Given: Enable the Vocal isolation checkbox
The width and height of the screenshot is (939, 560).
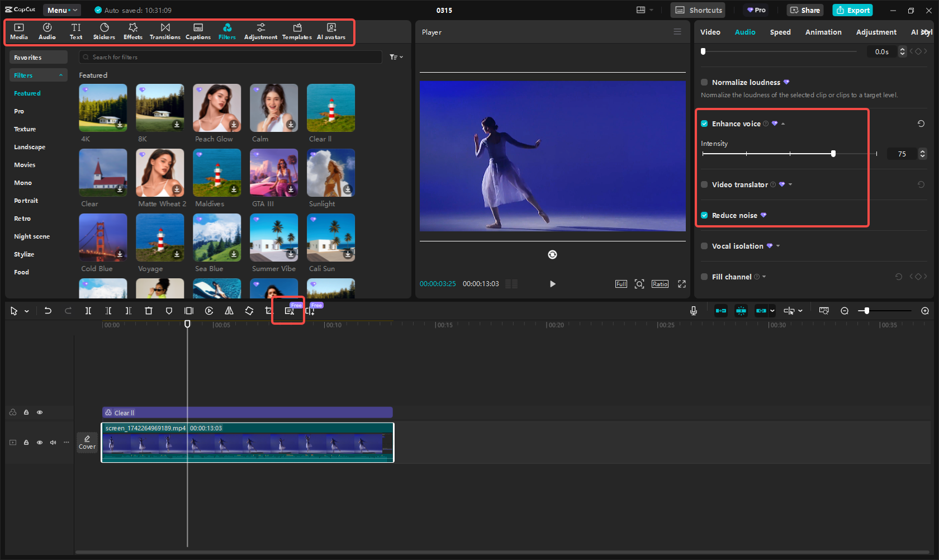Looking at the screenshot, I should coord(704,246).
